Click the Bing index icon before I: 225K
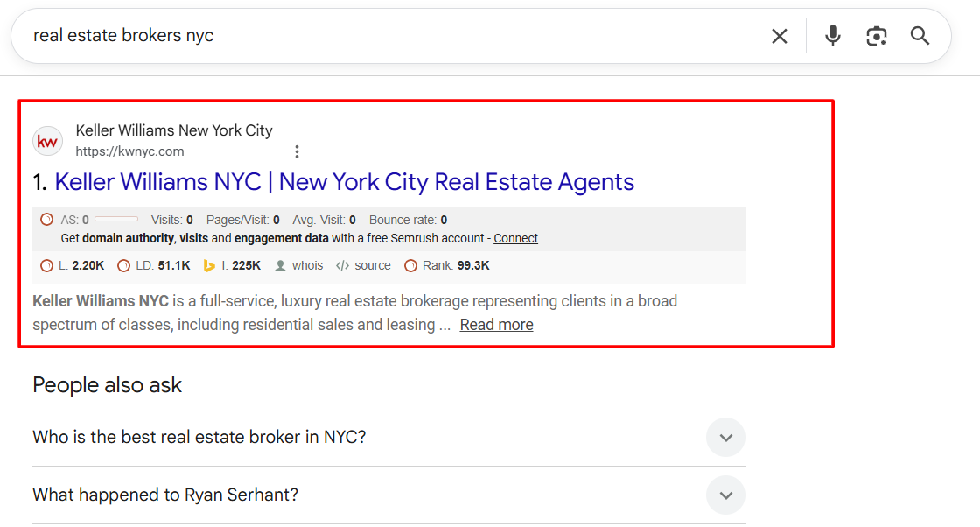 tap(209, 265)
